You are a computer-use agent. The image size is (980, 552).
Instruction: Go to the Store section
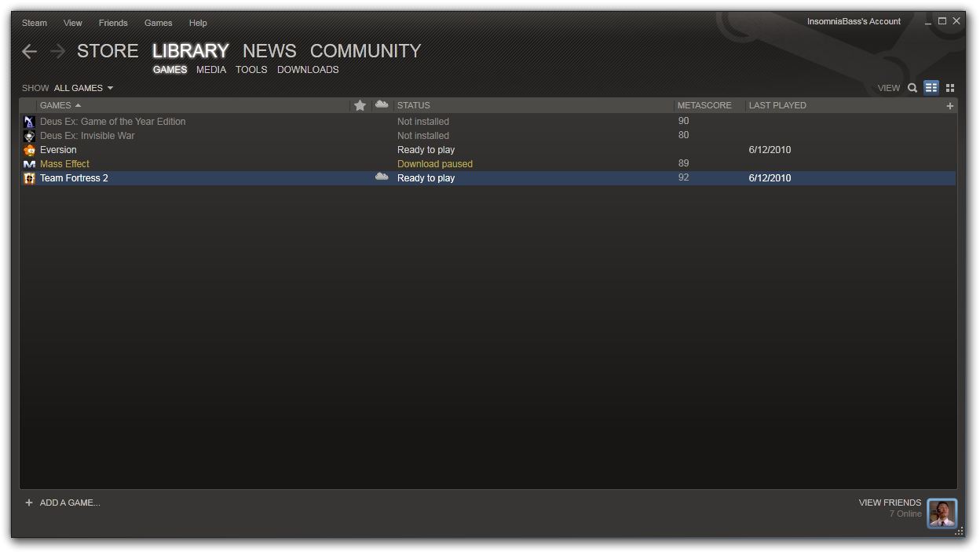[x=108, y=51]
